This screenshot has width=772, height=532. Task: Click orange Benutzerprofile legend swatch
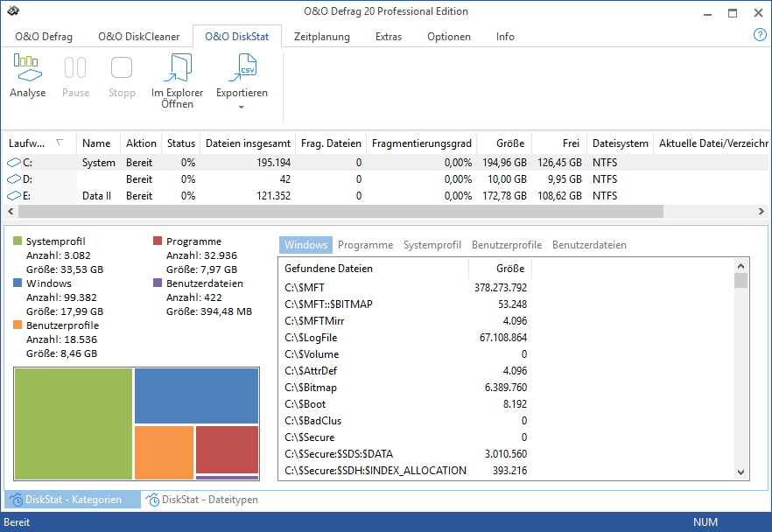pyautogui.click(x=18, y=325)
